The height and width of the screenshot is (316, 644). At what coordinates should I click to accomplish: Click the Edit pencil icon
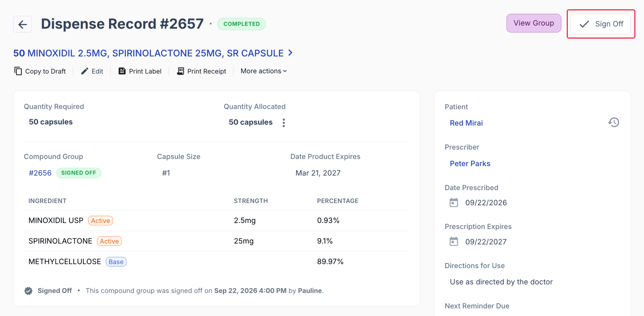click(x=84, y=71)
